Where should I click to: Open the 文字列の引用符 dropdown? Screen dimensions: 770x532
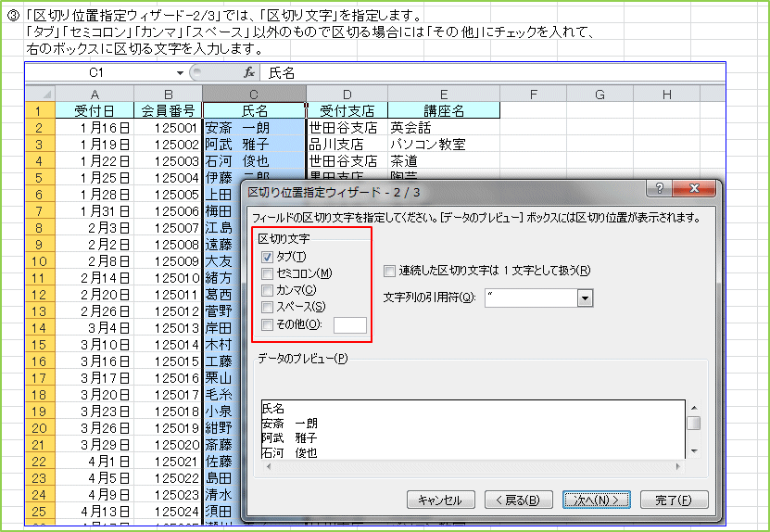click(585, 298)
